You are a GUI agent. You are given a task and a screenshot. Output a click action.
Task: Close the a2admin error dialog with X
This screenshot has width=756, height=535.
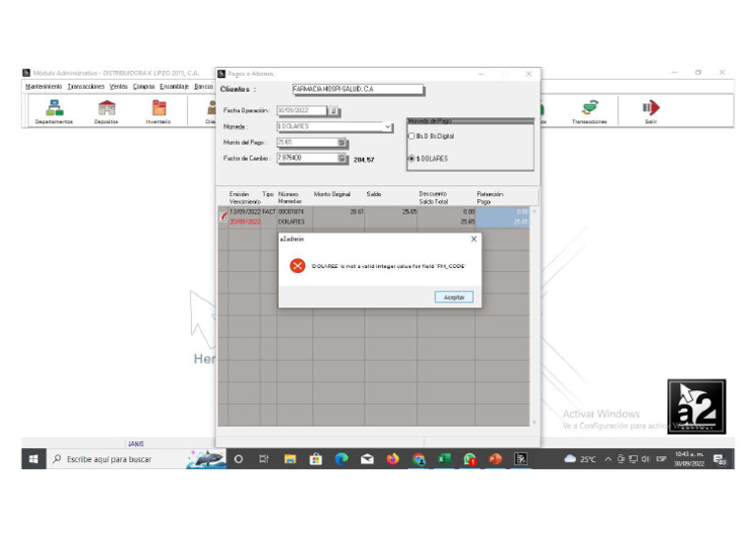point(473,238)
